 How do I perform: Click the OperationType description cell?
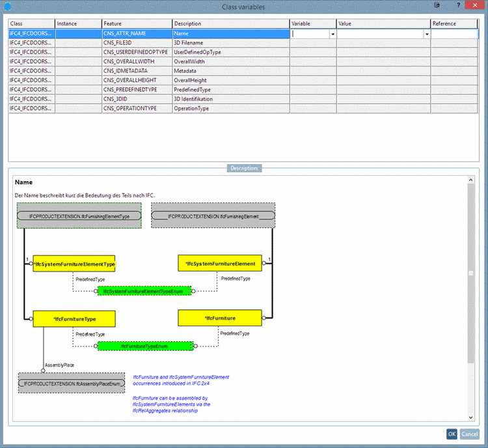[x=231, y=108]
